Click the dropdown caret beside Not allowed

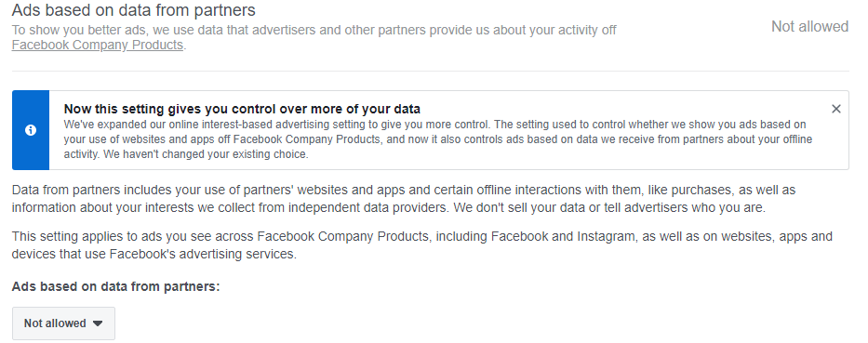coord(98,323)
